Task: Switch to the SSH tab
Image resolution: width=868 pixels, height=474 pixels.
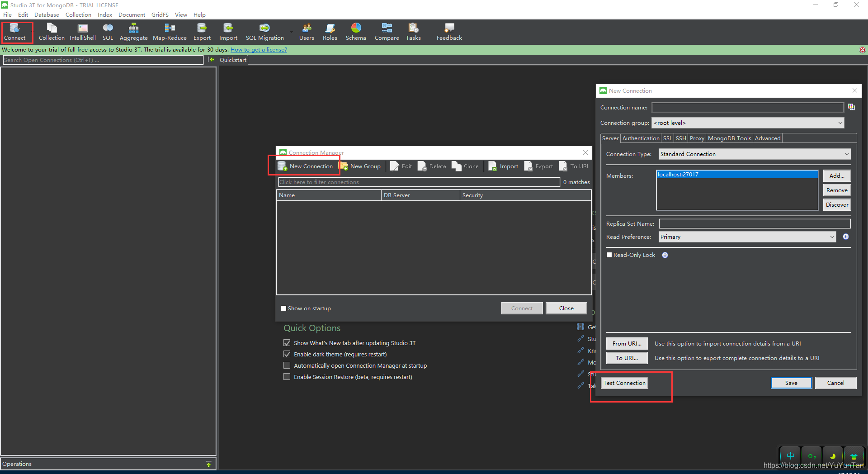Action: tap(681, 138)
